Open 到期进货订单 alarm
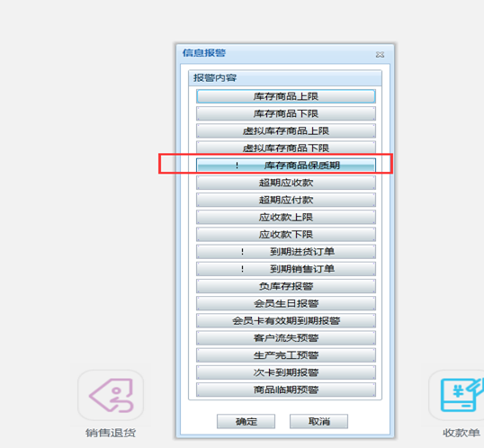The height and width of the screenshot is (448, 484). [x=286, y=252]
